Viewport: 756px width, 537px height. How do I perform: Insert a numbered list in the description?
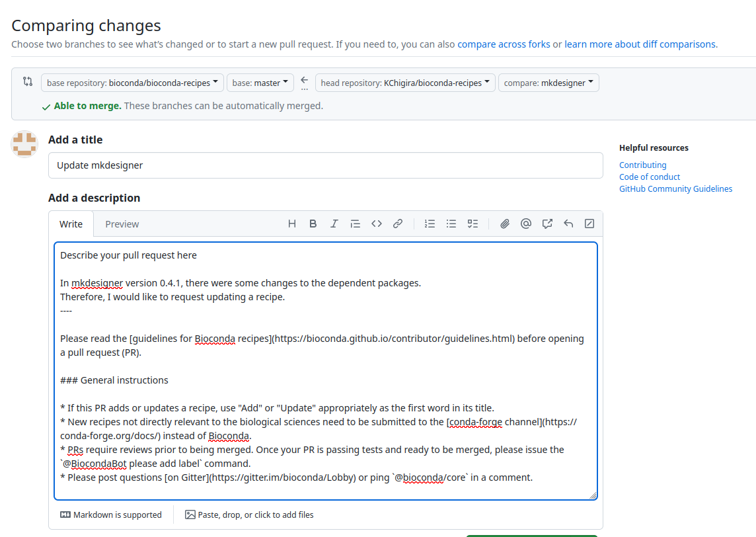(430, 224)
